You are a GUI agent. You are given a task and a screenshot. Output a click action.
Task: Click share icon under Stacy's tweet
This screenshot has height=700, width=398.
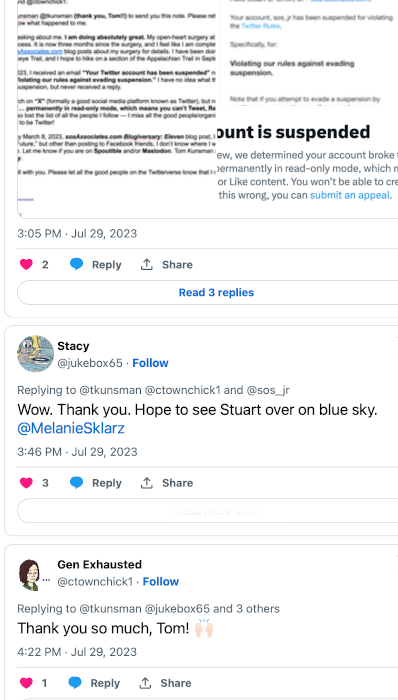(146, 483)
